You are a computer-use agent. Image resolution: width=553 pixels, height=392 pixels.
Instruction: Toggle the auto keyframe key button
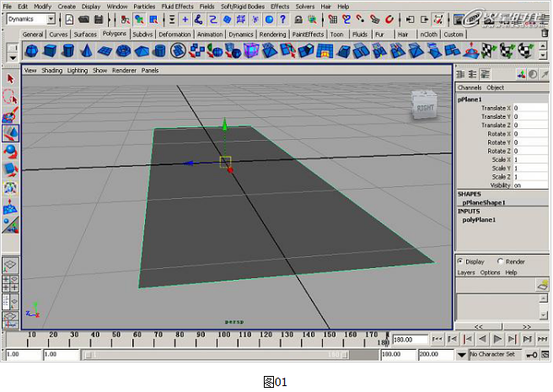coord(531,355)
